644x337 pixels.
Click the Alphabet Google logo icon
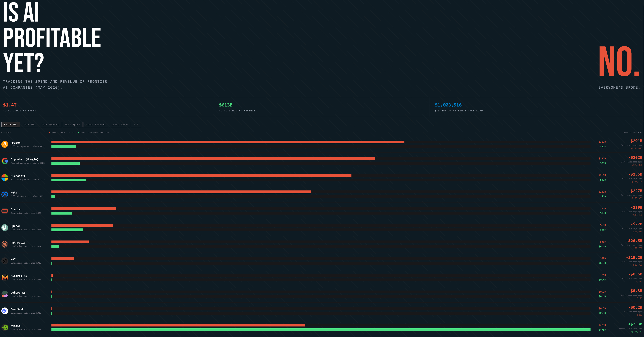[5, 161]
